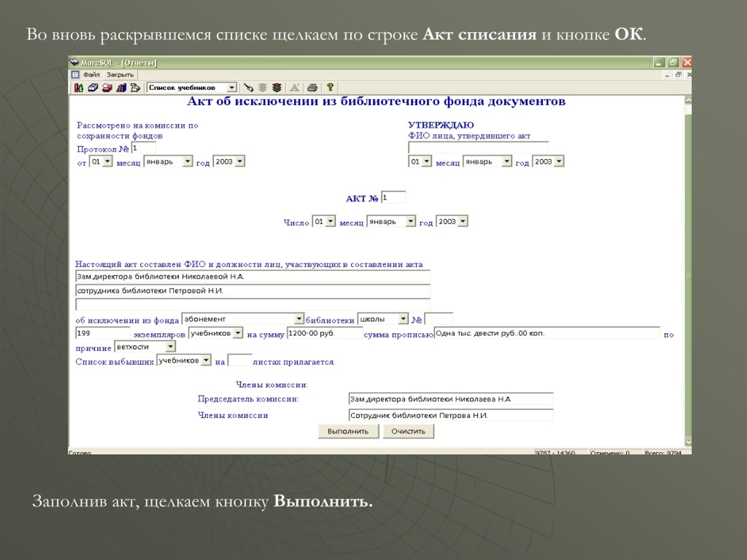Screen dimensions: 747x560
Task: Click the greyed font letter A icon
Action: (x=295, y=88)
